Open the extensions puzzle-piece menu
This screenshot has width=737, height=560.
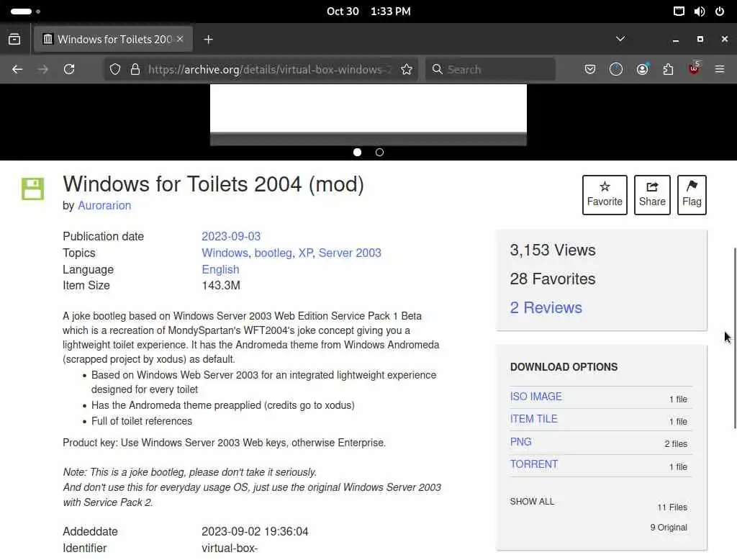[668, 70]
